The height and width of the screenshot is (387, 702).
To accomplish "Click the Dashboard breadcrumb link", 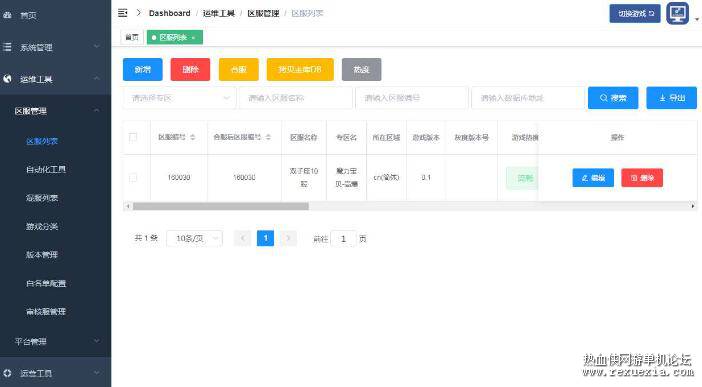I will click(170, 13).
